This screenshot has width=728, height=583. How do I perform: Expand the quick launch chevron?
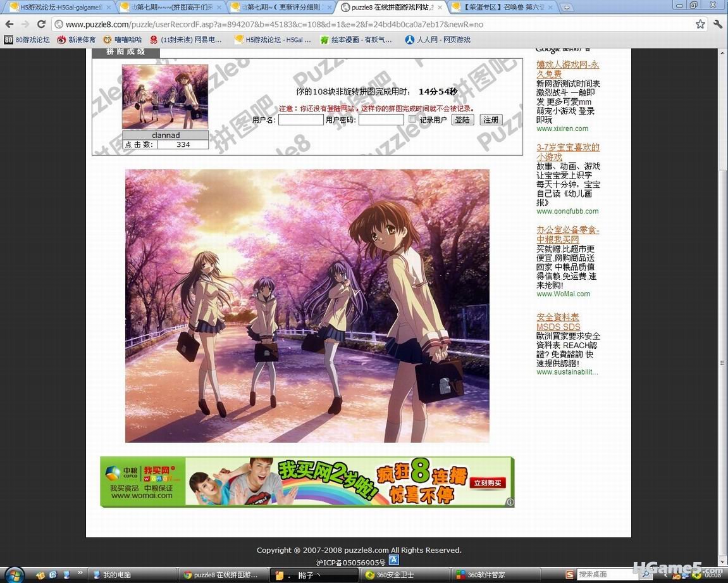pyautogui.click(x=80, y=572)
